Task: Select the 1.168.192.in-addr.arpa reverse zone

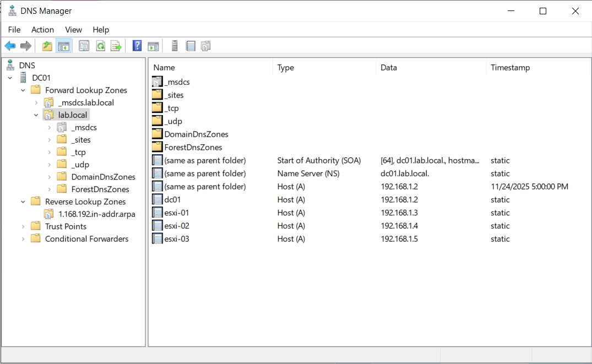Action: [x=96, y=214]
